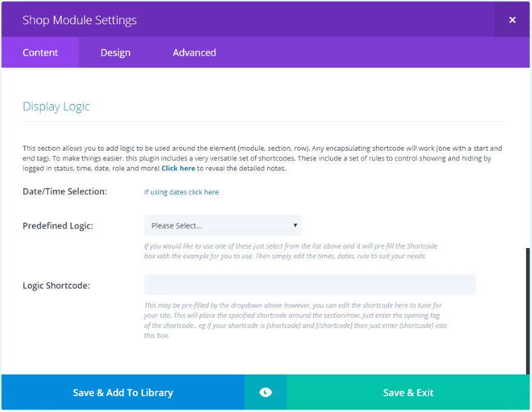Viewport: 532px width, 412px height.
Task: Switch to the Design tab
Action: click(115, 53)
